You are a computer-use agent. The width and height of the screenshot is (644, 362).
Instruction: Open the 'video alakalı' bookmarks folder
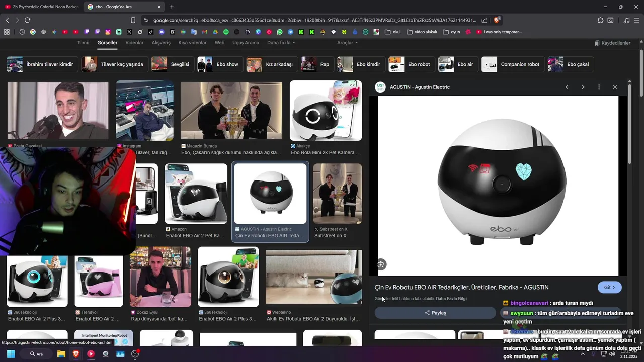point(422,32)
